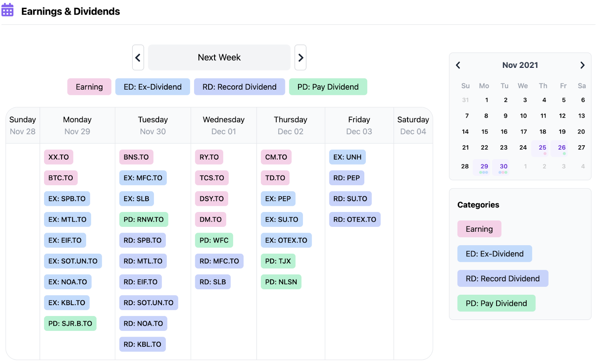Open the XX.TO earning event
Screen dimensions: 596x364
[58, 157]
